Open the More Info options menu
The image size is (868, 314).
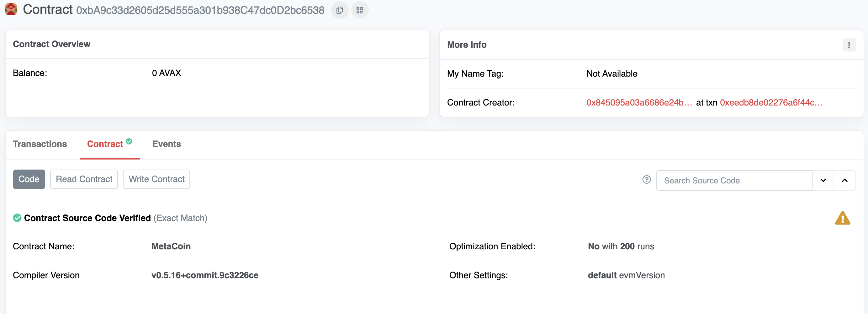coord(849,45)
